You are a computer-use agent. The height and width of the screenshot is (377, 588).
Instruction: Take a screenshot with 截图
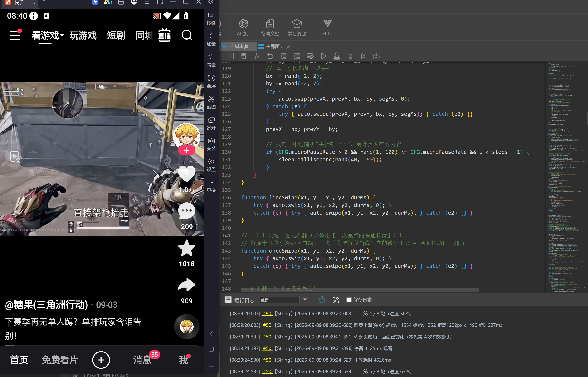click(211, 103)
